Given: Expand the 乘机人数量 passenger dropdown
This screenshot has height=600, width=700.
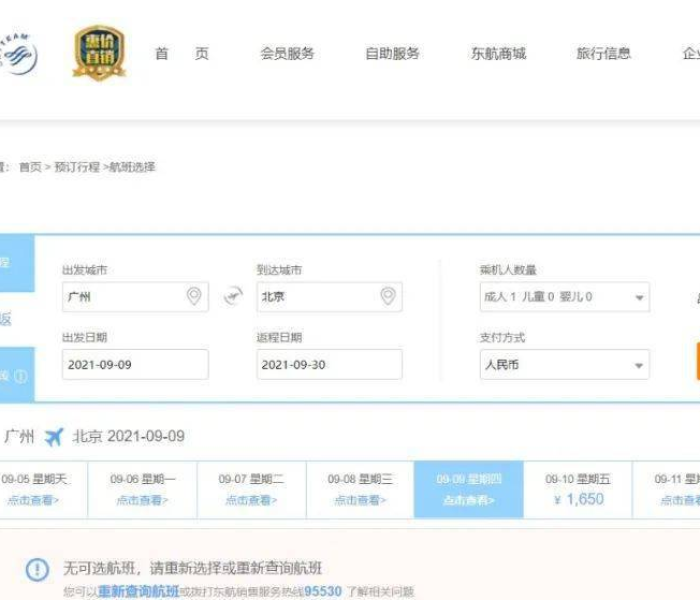Looking at the screenshot, I should [x=564, y=297].
